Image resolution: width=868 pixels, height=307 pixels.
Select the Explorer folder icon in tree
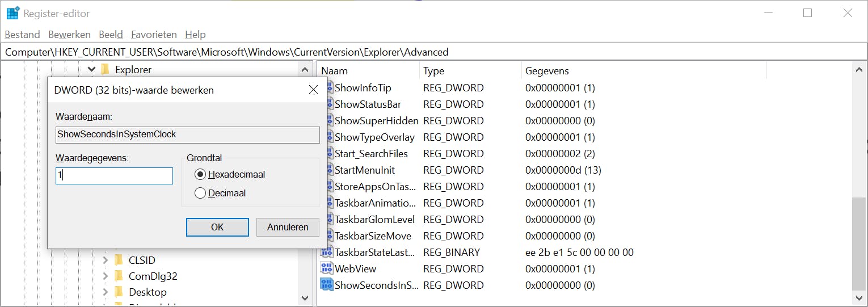point(105,70)
